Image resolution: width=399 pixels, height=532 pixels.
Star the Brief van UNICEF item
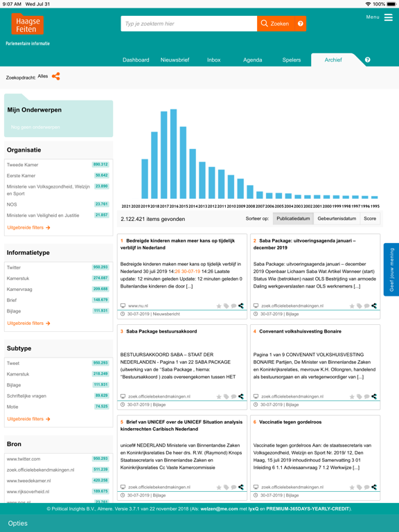click(x=219, y=488)
